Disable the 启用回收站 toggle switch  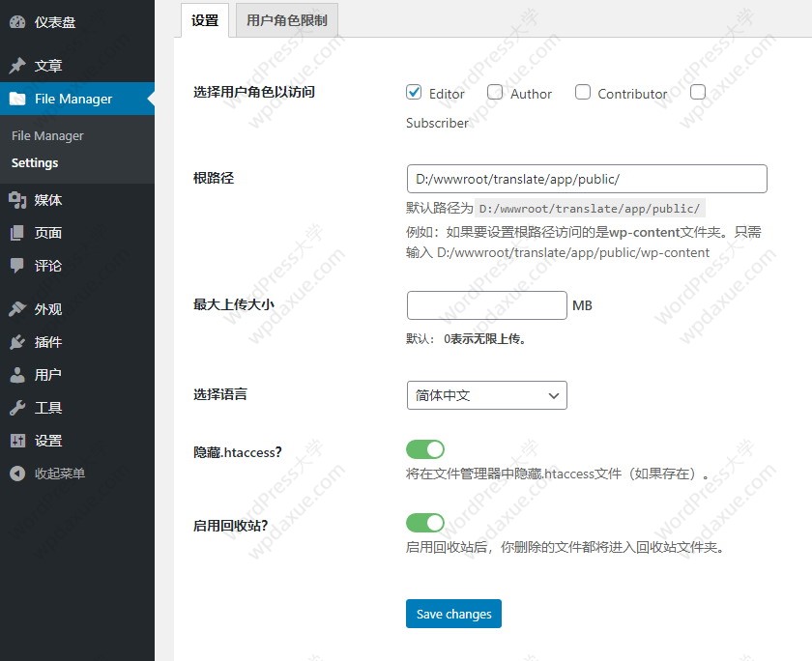tap(424, 523)
